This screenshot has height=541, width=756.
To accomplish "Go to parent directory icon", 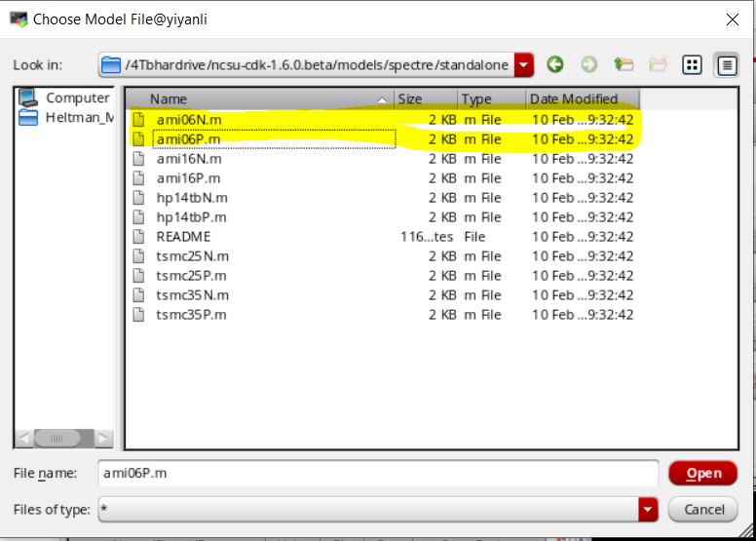I will point(624,65).
